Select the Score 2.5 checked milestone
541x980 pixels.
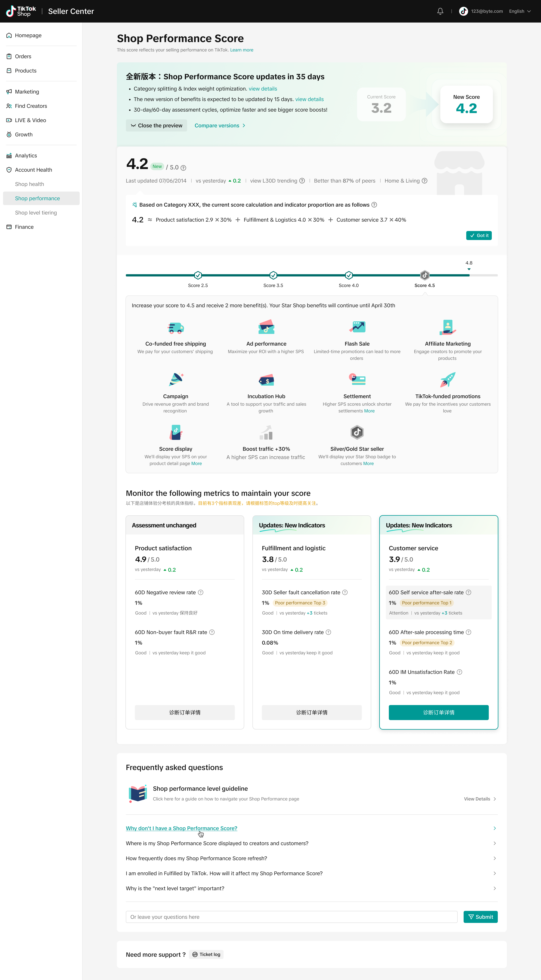[198, 275]
